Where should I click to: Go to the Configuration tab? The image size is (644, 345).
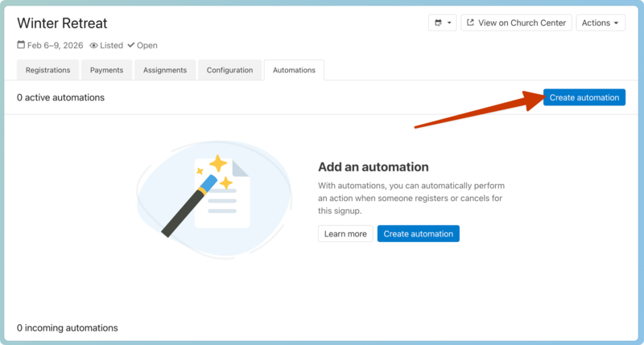229,70
